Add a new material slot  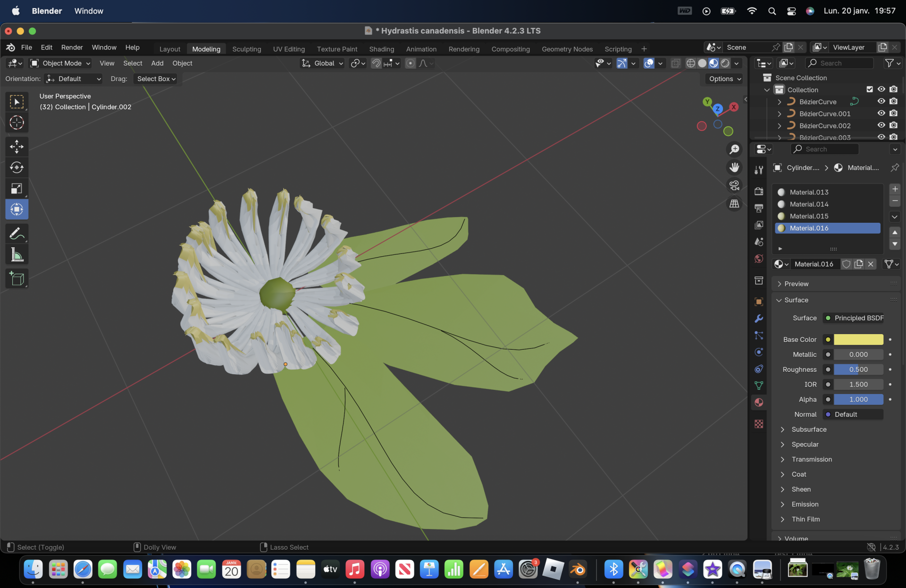click(895, 189)
